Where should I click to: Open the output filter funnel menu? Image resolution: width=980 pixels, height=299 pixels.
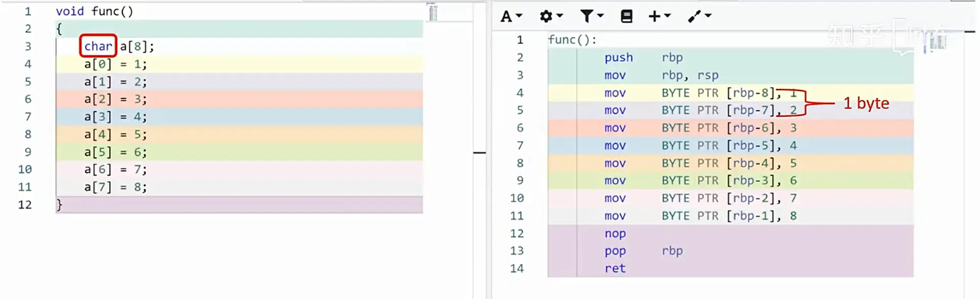591,16
